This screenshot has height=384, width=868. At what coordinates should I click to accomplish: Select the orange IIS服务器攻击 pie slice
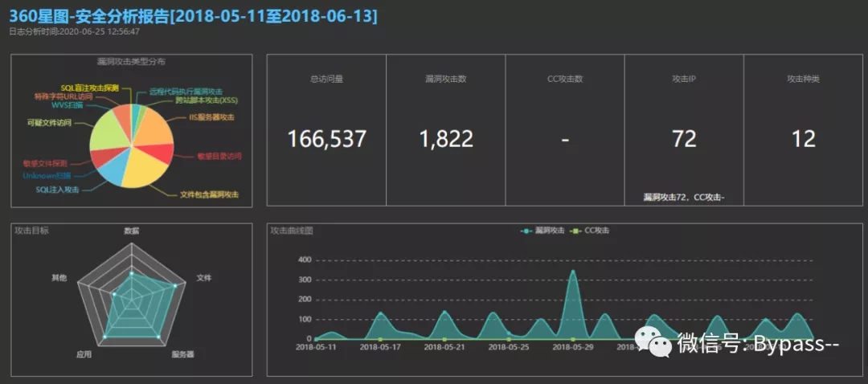pos(154,129)
